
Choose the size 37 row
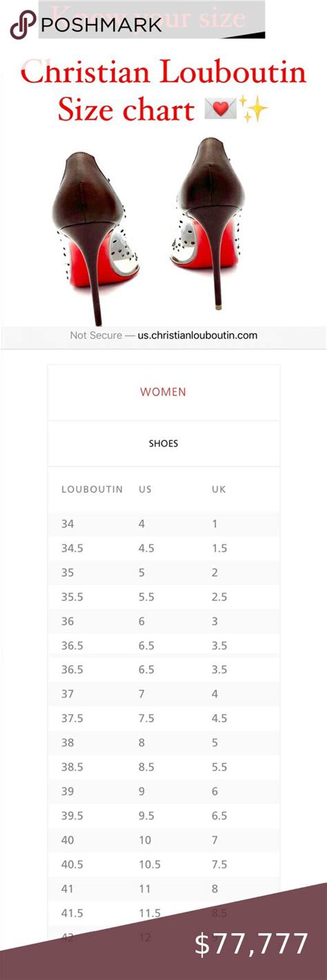tap(163, 694)
